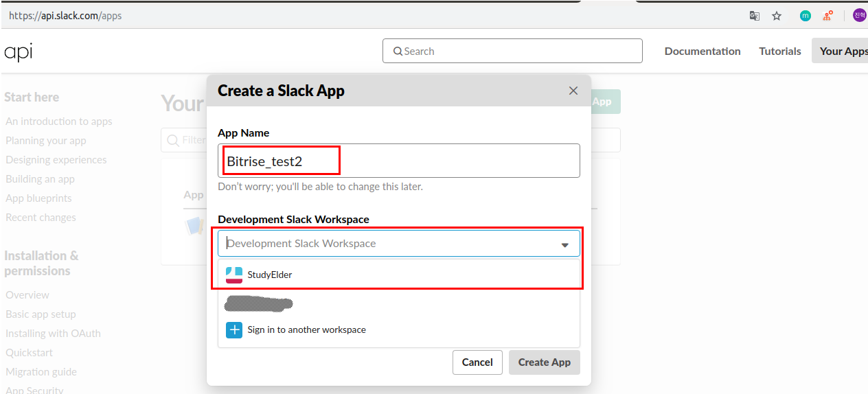Open Planning your app link
868x394 pixels.
click(46, 141)
